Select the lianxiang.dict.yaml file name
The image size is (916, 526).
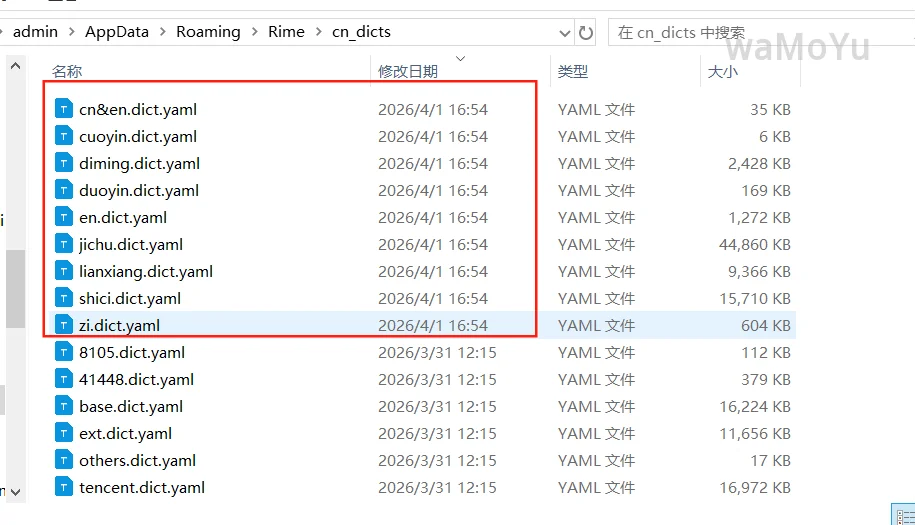pos(146,271)
